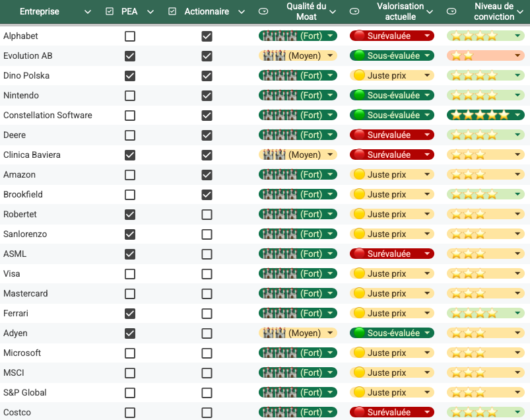Uncheck Actionnaire for Constellation Software
The height and width of the screenshot is (420, 530).
[x=207, y=116]
